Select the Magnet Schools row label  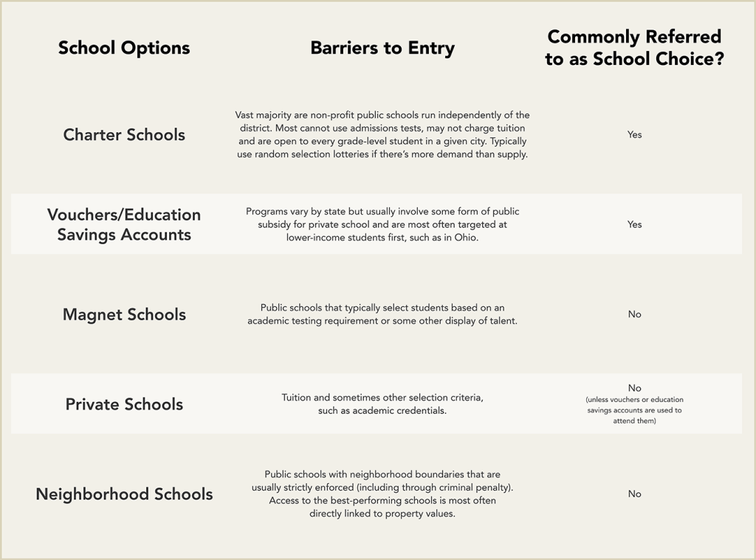[x=124, y=314]
